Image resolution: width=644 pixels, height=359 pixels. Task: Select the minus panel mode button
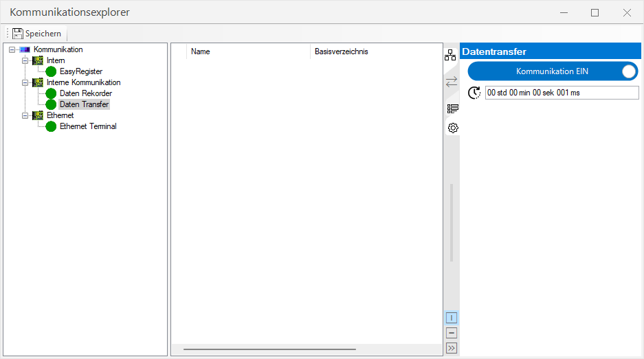452,333
